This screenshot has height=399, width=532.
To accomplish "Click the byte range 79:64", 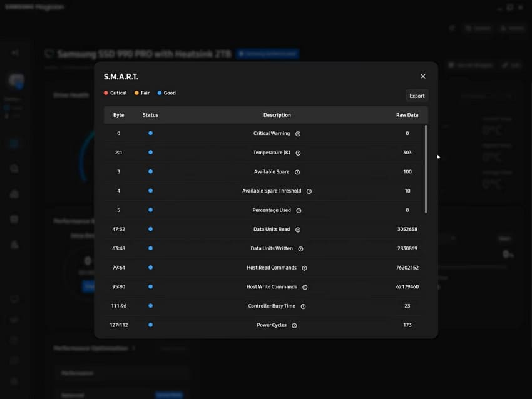I will (x=118, y=268).
